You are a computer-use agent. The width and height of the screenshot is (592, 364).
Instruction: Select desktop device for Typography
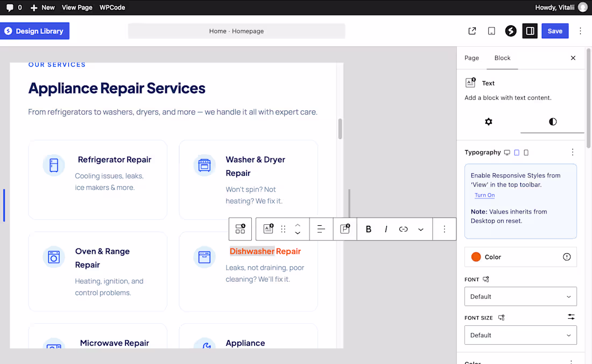tap(507, 152)
